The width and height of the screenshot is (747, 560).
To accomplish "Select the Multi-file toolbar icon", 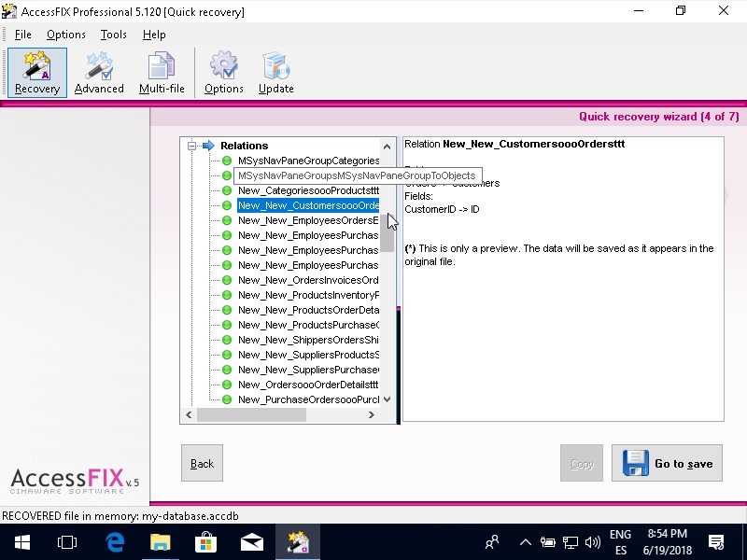I will click(162, 72).
